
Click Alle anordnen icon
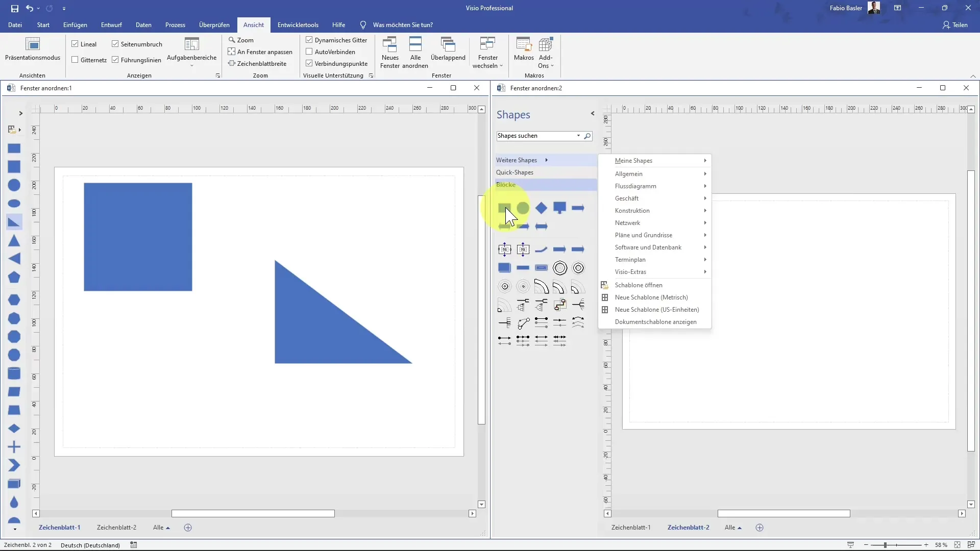(x=415, y=53)
